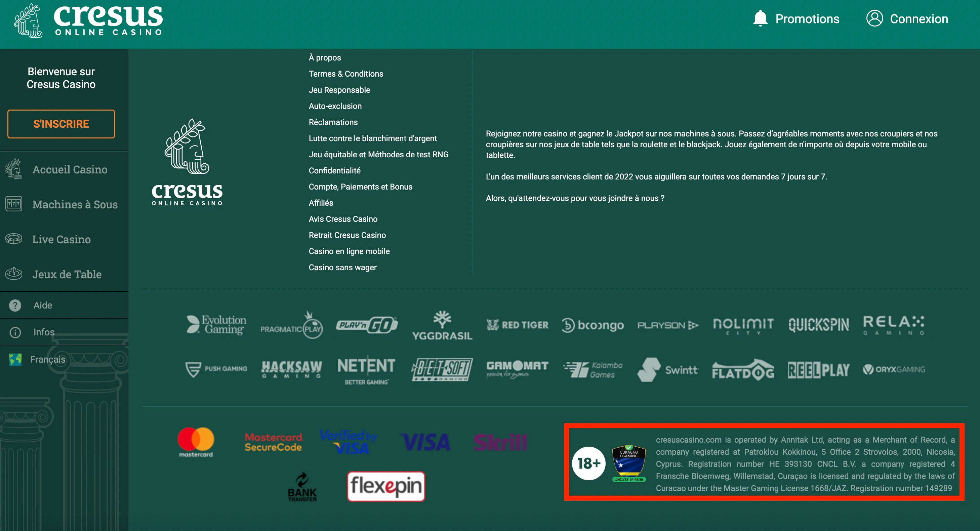980x531 pixels.
Task: Click the 18+ age restriction badge
Action: click(x=588, y=463)
